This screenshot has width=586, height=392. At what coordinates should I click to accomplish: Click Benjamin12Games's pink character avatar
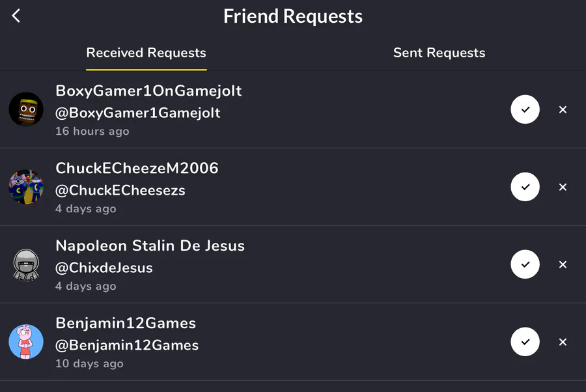point(26,342)
